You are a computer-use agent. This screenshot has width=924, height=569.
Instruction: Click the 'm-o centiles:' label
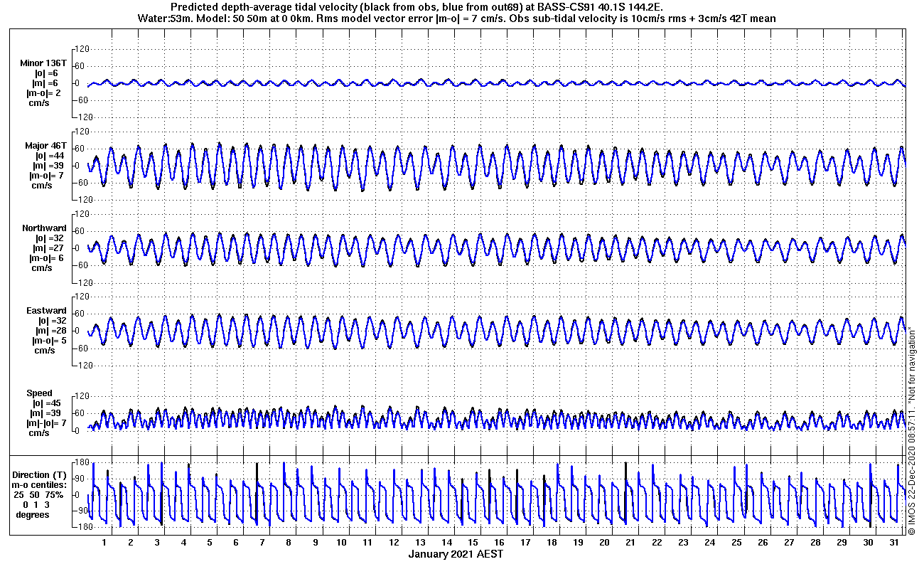pyautogui.click(x=41, y=484)
